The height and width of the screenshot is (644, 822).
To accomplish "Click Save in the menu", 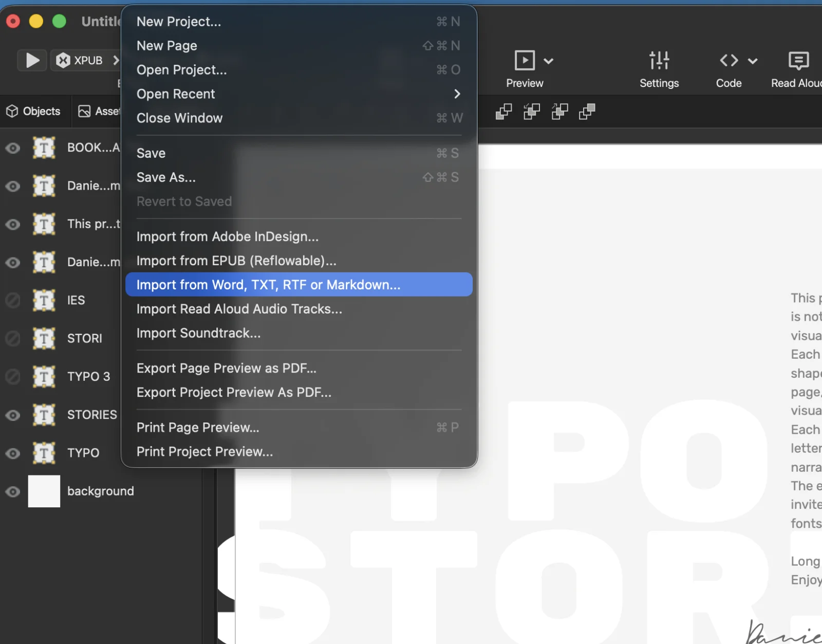I will (298, 153).
